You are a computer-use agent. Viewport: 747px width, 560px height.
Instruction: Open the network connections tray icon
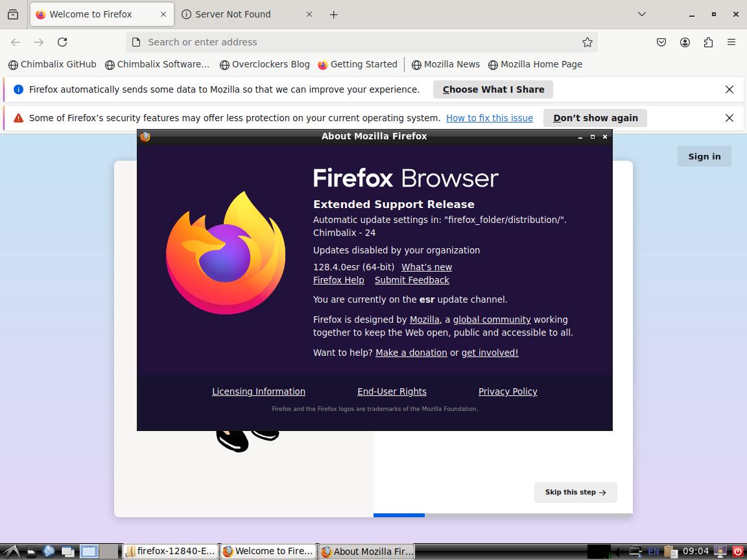tap(635, 552)
